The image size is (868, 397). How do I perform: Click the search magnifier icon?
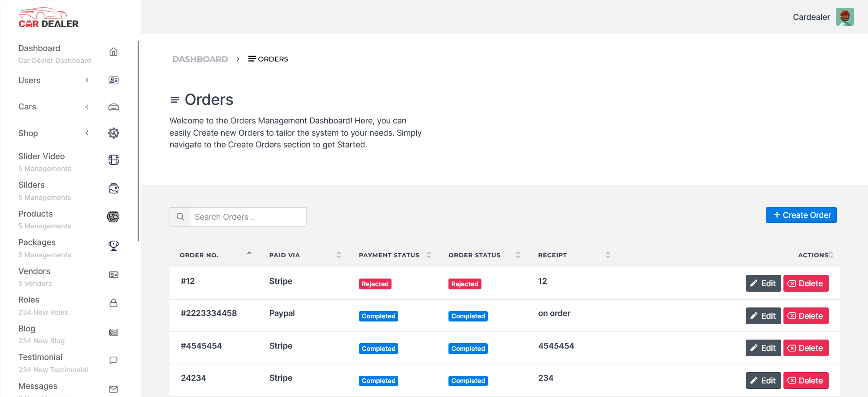click(x=180, y=217)
